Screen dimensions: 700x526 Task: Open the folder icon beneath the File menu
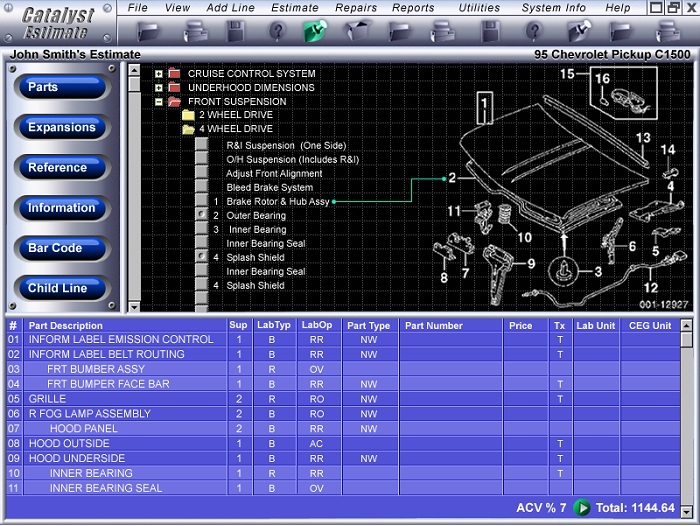click(x=148, y=32)
